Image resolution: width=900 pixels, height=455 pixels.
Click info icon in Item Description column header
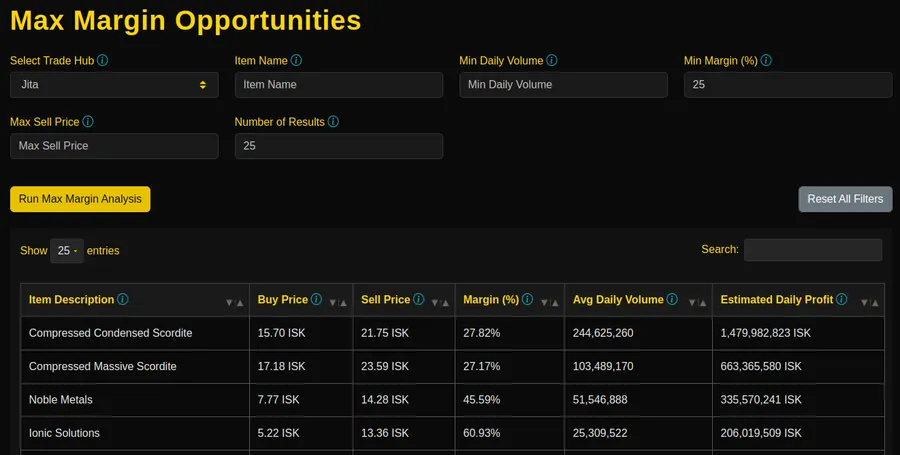tap(123, 300)
